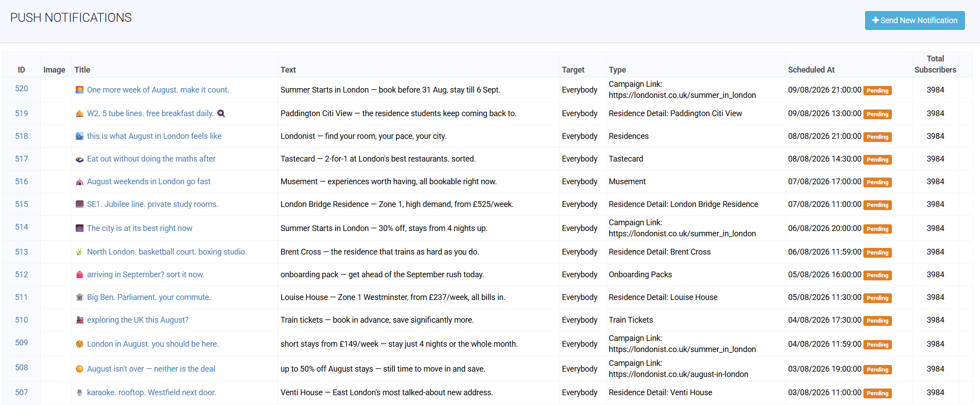
Task: Click notification ID 507
Action: pyautogui.click(x=21, y=393)
